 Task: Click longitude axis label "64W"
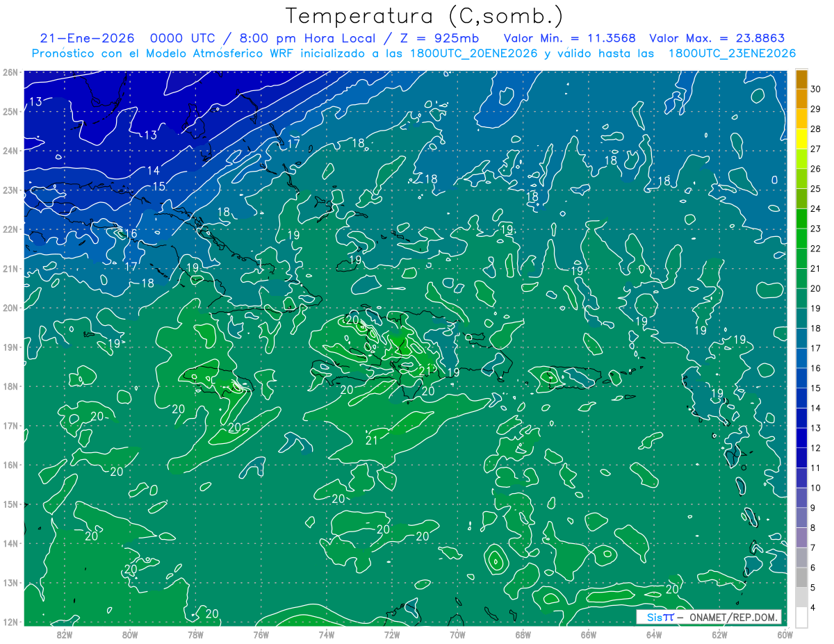654,634
